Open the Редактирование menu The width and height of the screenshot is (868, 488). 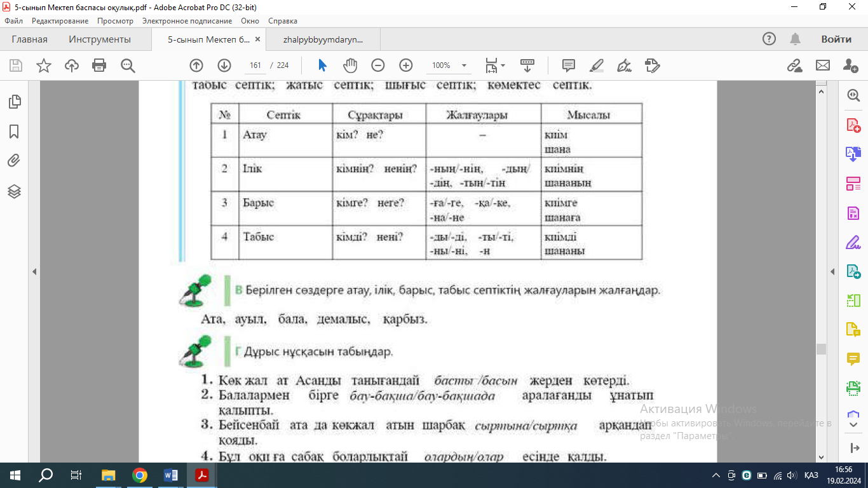[60, 21]
